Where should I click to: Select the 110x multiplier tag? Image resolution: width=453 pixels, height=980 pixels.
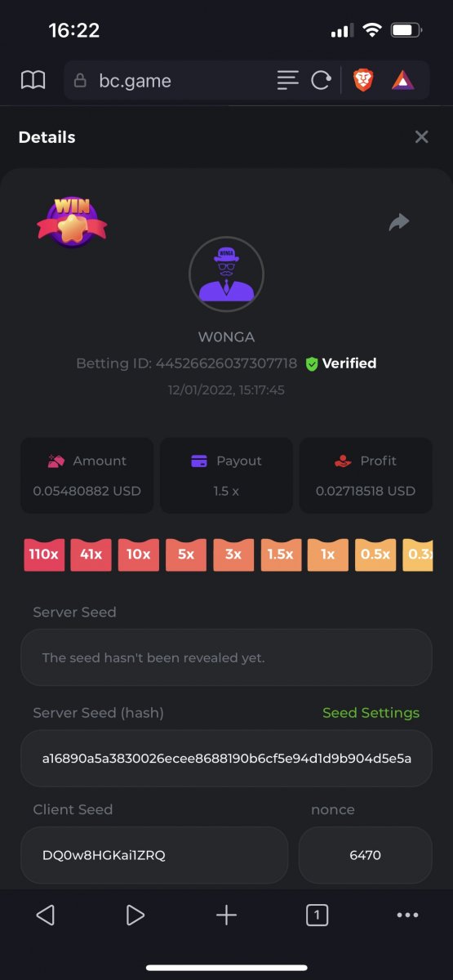point(43,555)
